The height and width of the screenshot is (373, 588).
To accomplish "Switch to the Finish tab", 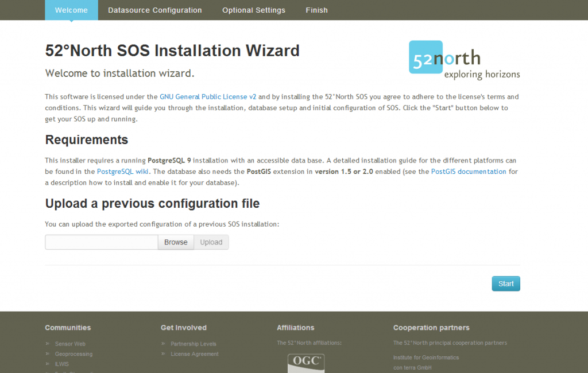I will click(316, 10).
